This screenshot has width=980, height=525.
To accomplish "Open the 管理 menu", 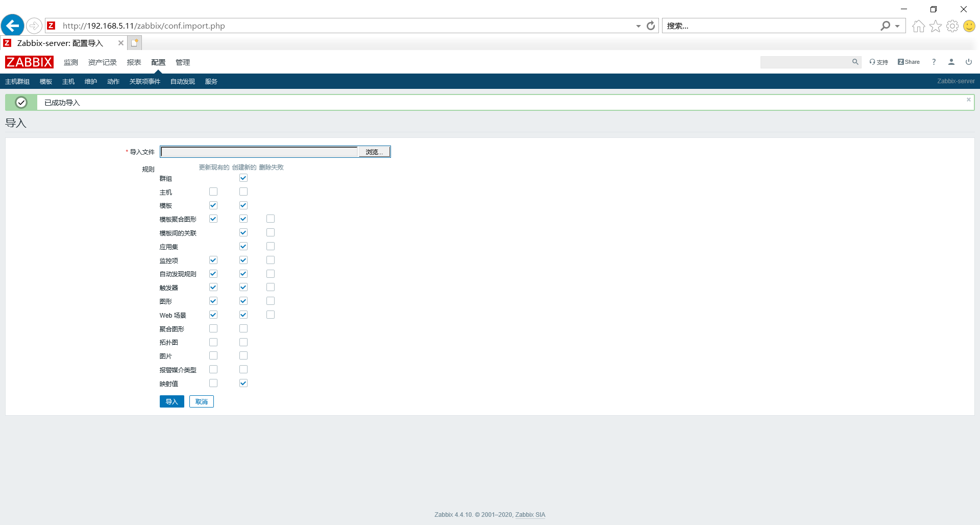I will tap(183, 62).
